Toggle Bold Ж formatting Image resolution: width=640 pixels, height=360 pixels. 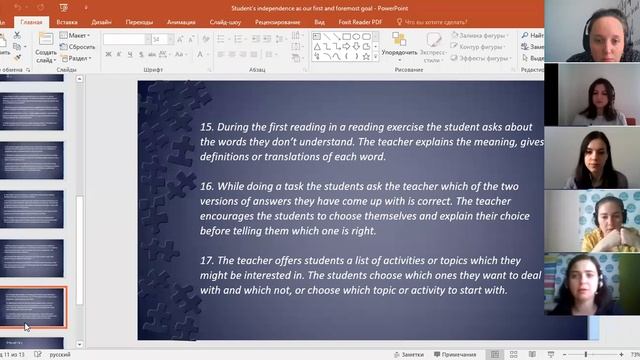pos(108,54)
